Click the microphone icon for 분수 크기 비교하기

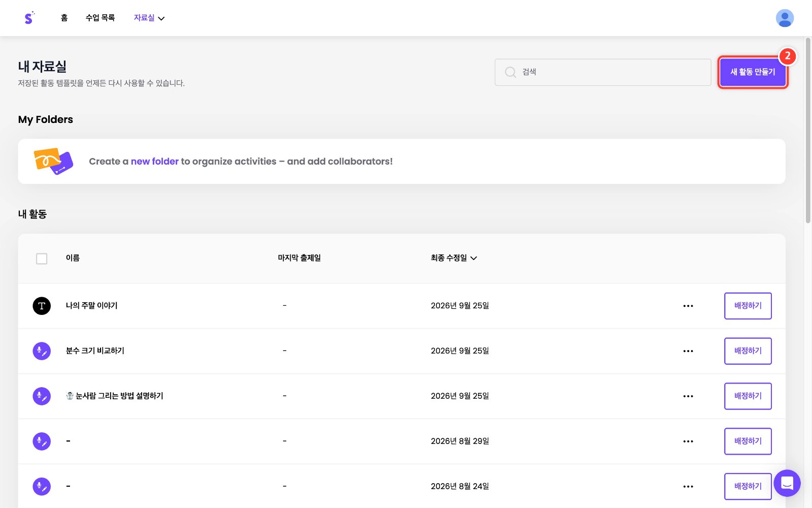click(42, 351)
